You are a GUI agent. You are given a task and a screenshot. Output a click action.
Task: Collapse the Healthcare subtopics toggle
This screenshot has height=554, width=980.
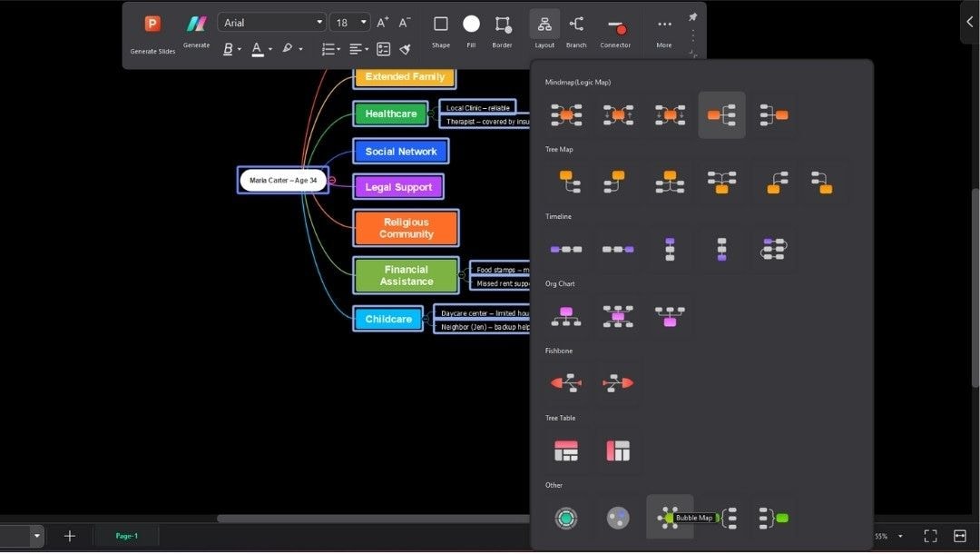click(x=431, y=114)
